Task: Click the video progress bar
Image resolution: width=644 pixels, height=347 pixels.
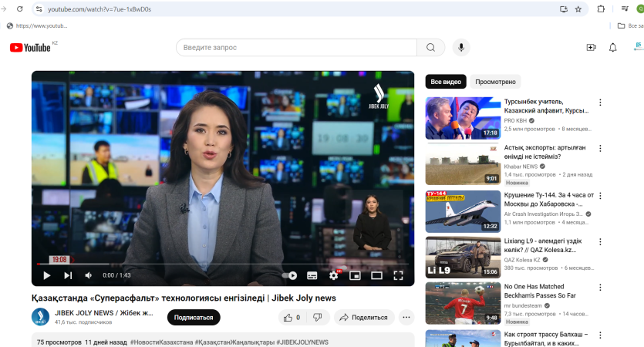Action: [223, 264]
